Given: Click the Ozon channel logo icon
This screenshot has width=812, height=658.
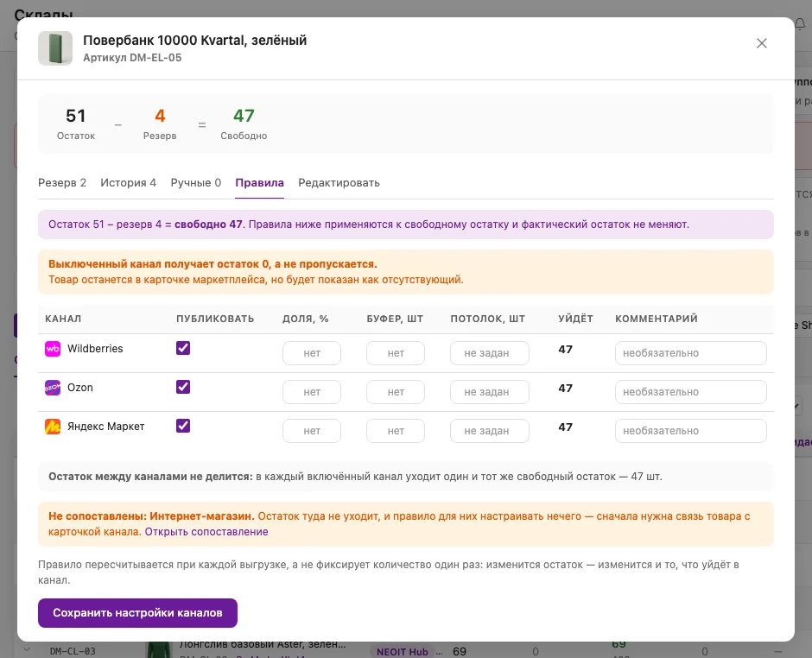Looking at the screenshot, I should (x=53, y=388).
